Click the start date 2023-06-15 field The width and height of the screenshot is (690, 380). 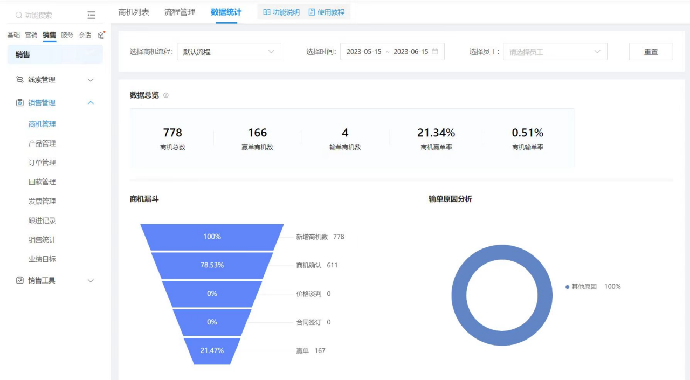coord(364,51)
